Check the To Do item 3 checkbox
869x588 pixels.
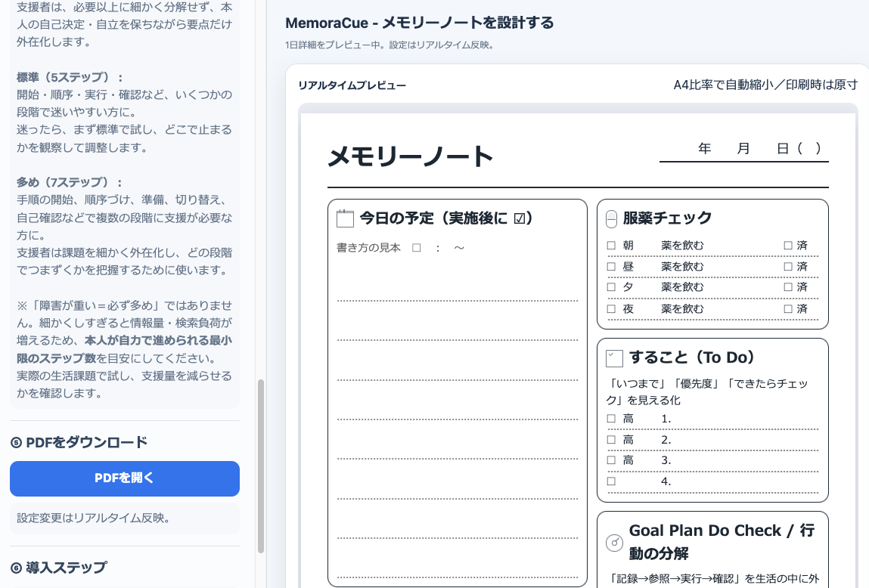pos(611,460)
